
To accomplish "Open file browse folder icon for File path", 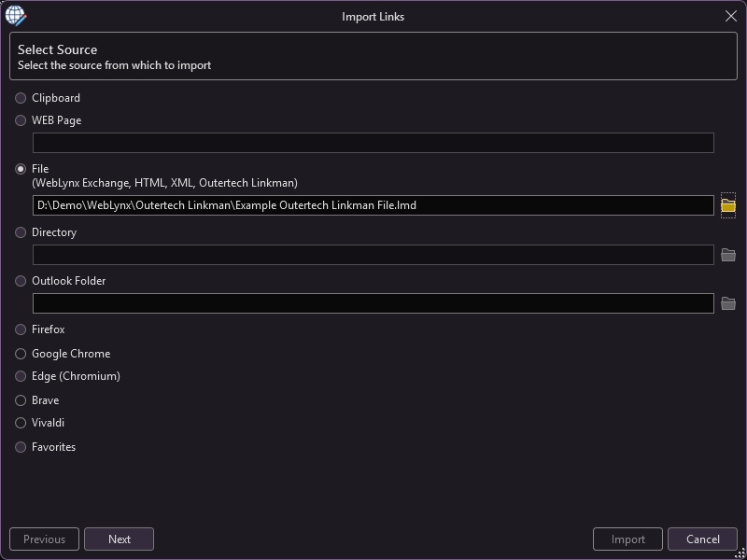I will (728, 205).
